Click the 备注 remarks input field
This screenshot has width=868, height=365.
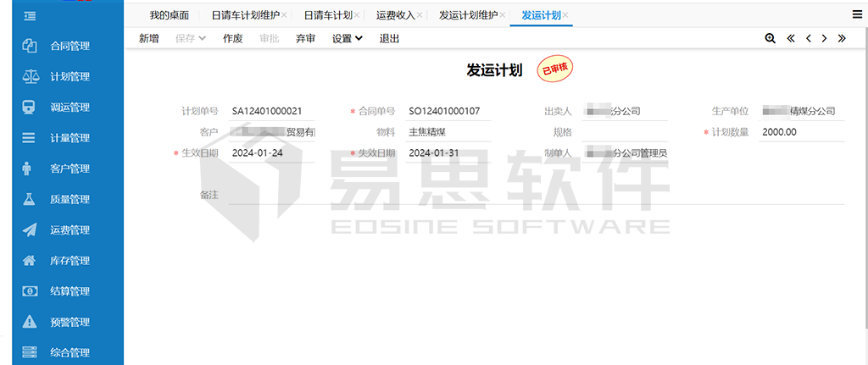[534, 195]
